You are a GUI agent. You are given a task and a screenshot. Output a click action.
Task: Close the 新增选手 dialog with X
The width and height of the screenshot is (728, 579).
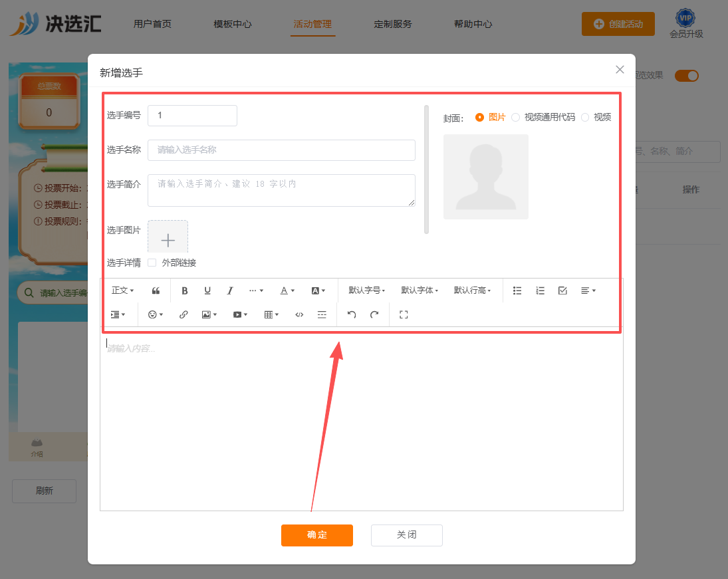point(620,70)
